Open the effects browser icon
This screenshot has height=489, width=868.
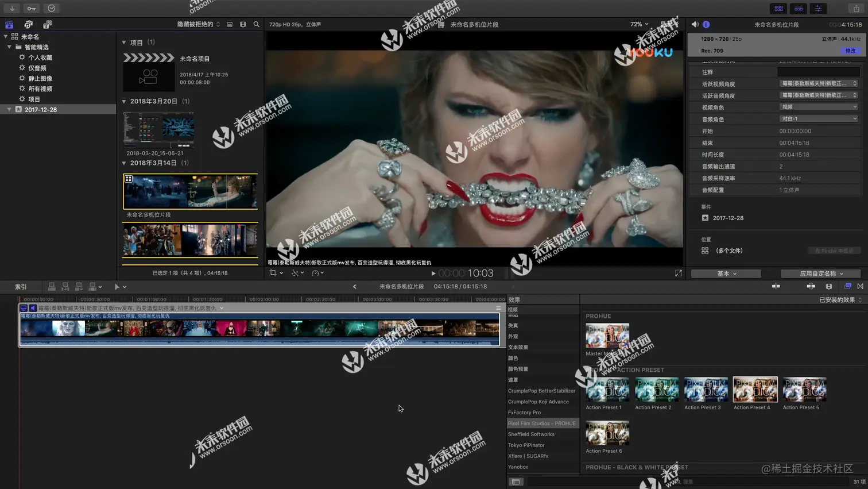point(847,286)
